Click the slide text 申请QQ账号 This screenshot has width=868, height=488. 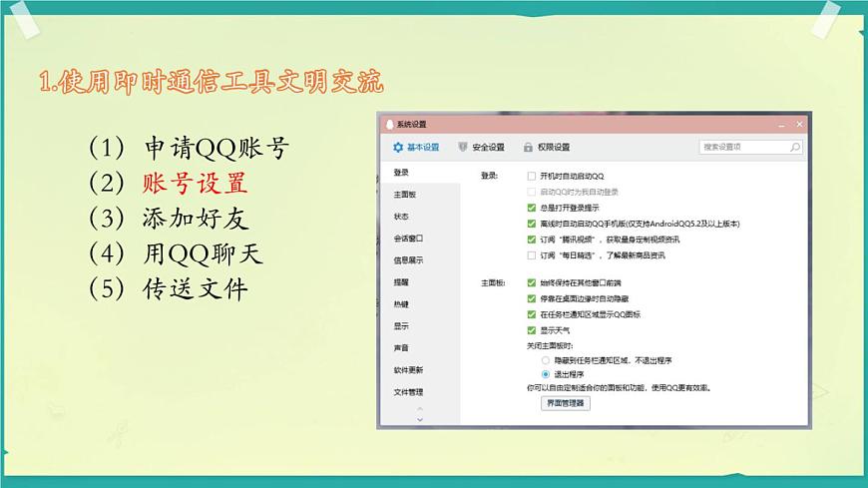pos(217,148)
